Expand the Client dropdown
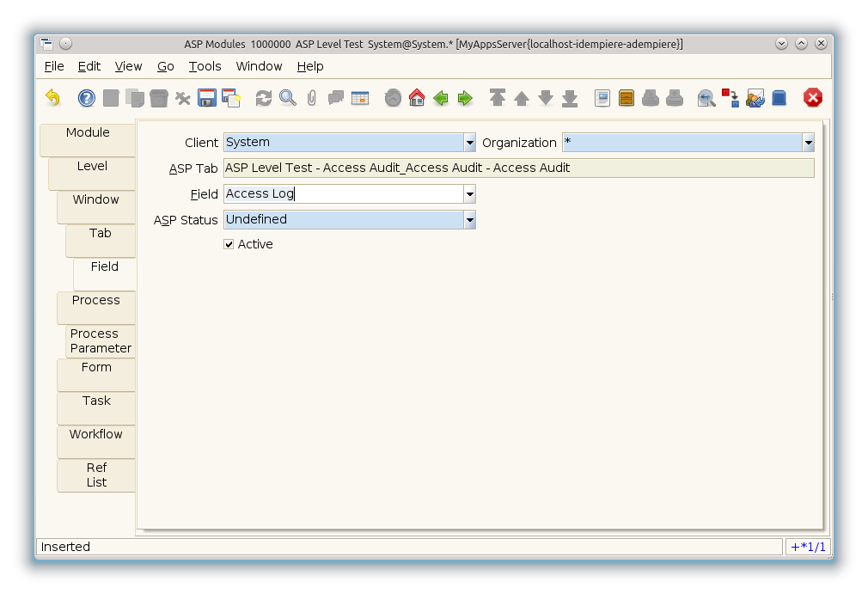 click(x=469, y=143)
